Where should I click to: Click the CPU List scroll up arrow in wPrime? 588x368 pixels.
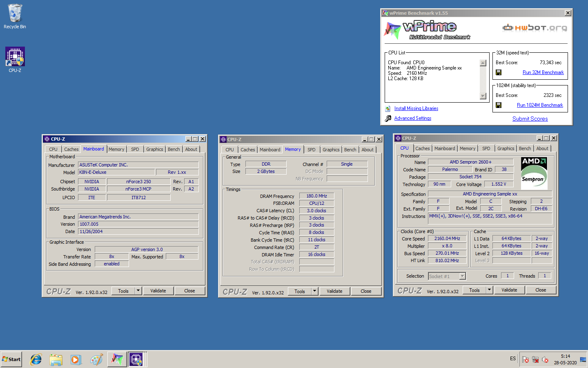pyautogui.click(x=483, y=63)
